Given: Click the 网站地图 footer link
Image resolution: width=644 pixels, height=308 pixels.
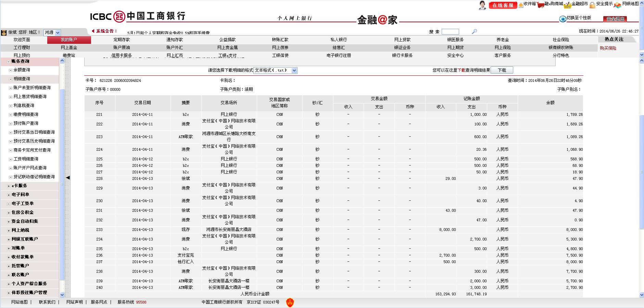Looking at the screenshot, I should 20,302.
